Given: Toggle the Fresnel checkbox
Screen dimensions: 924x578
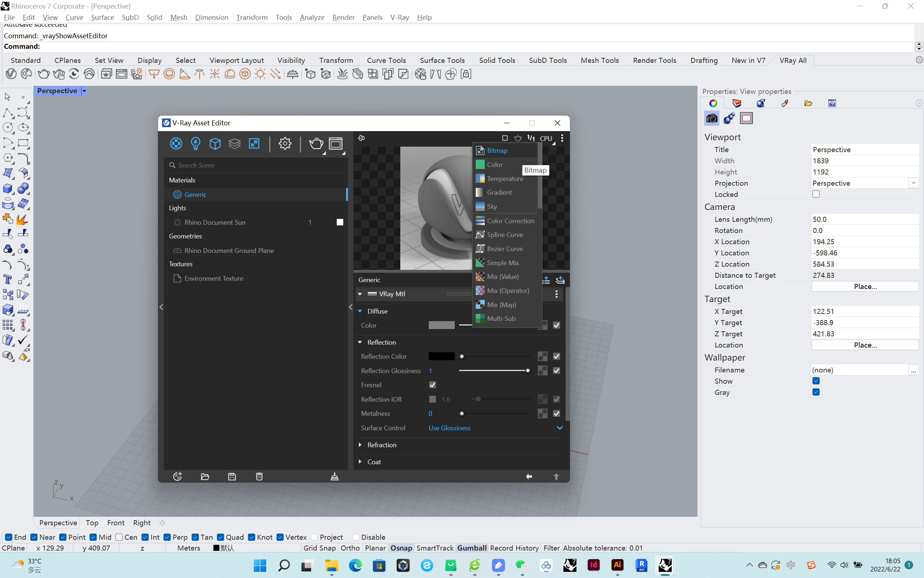Looking at the screenshot, I should [433, 385].
